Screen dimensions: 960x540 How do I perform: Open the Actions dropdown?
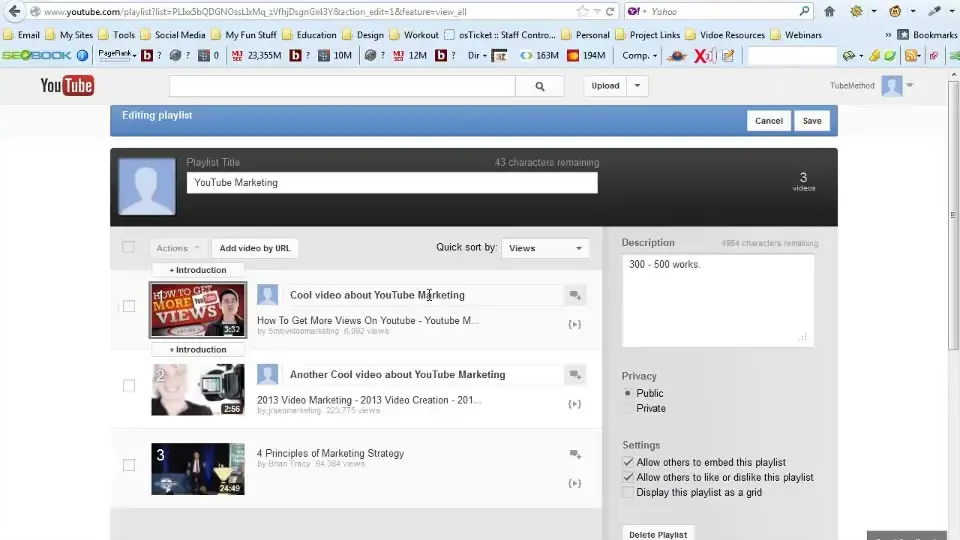[177, 248]
